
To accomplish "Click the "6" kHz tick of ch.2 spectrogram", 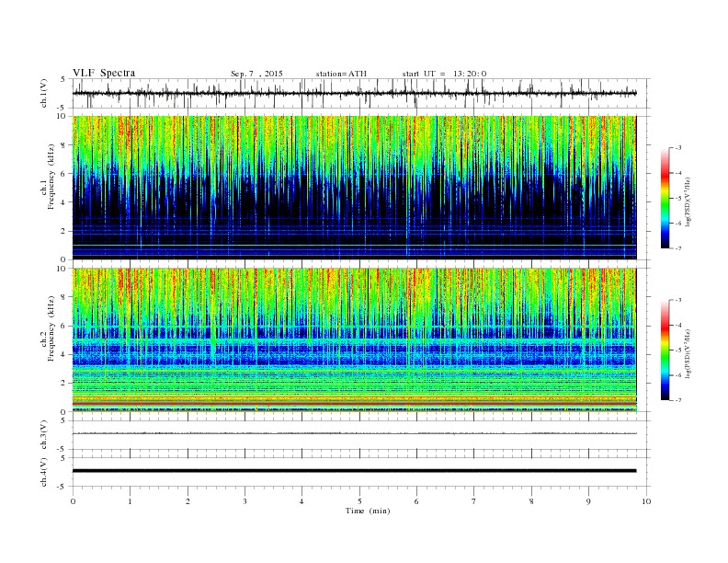I will click(x=64, y=326).
